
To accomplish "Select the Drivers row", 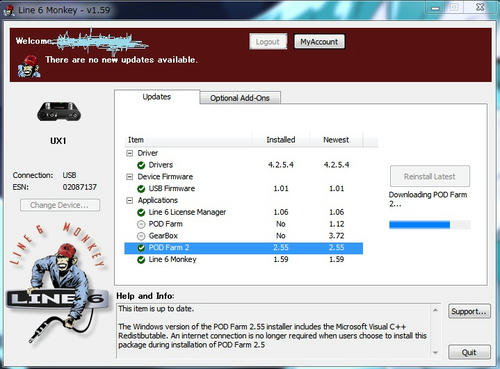I will (244, 165).
